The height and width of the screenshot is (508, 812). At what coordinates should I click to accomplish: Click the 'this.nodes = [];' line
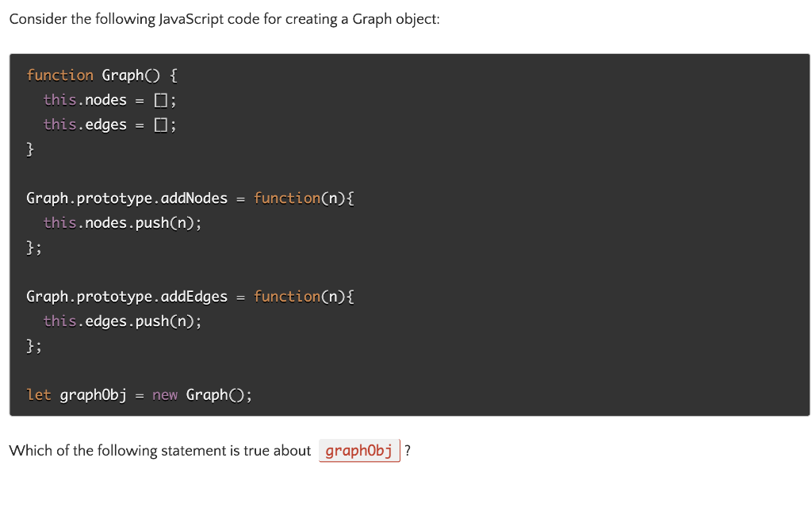pos(109,100)
